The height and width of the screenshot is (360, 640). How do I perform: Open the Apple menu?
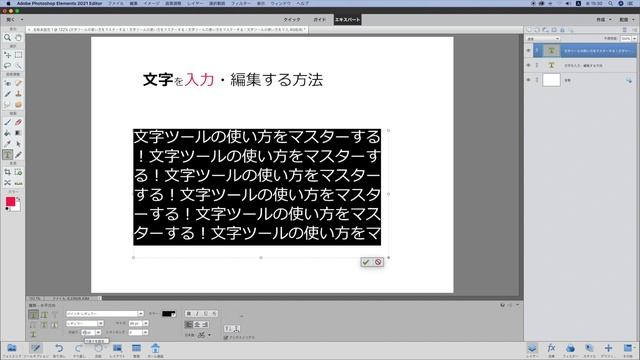pyautogui.click(x=8, y=3)
